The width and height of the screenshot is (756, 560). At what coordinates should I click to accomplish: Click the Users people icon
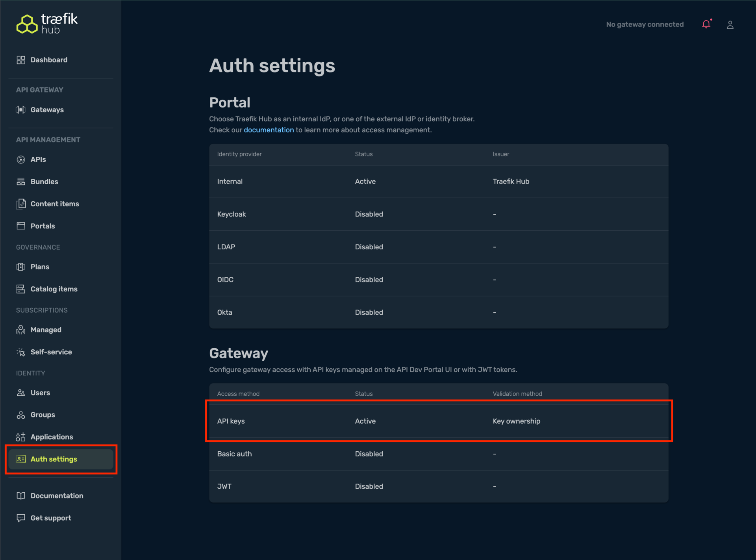[x=21, y=393]
